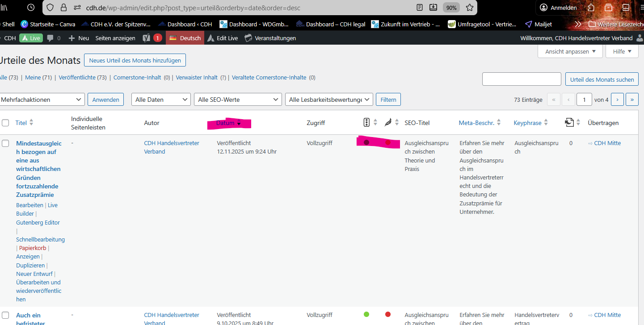The height and width of the screenshot is (325, 644).
Task: Open the Mehrfachaktionen dropdown
Action: tap(42, 99)
